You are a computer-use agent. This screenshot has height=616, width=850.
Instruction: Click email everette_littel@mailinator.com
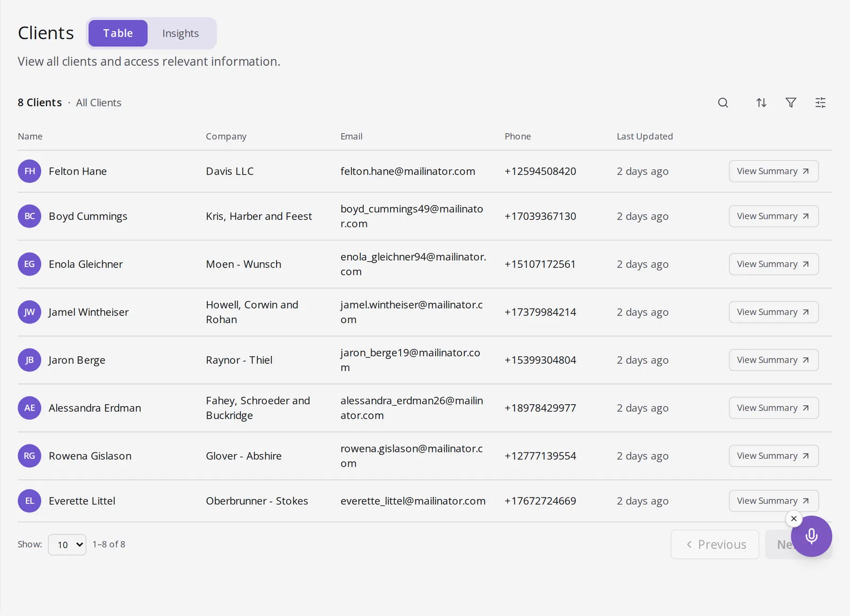(413, 501)
